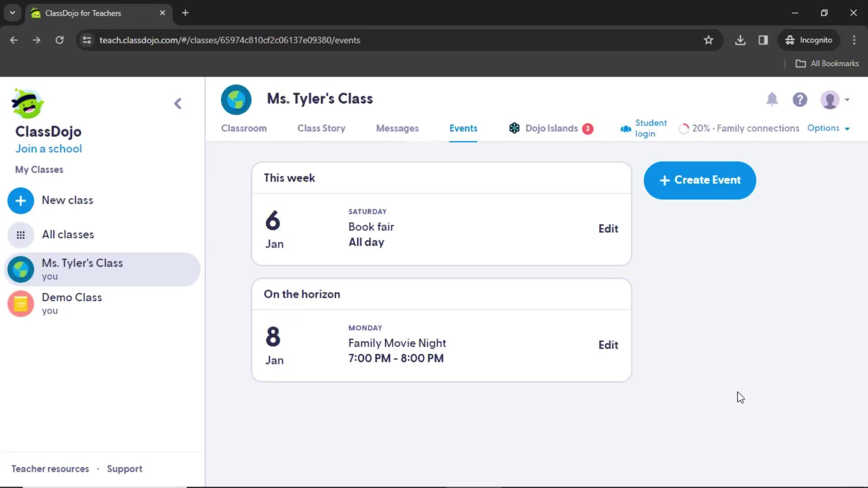
Task: Switch to the Classroom tab
Action: [244, 128]
